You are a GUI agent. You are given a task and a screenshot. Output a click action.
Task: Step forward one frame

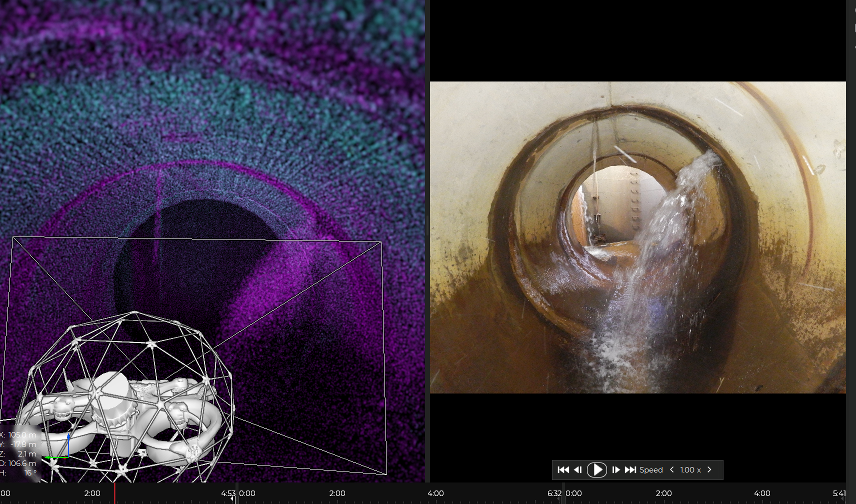click(x=616, y=470)
